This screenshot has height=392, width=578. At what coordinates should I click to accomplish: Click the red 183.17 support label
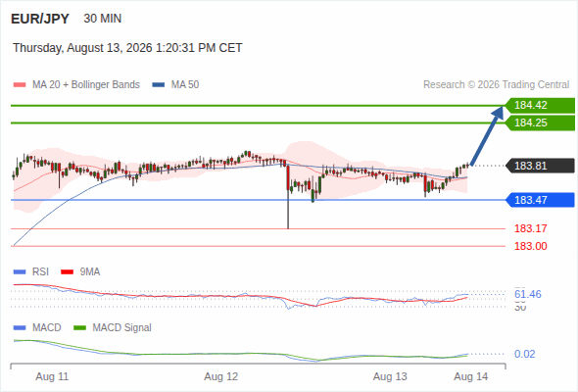pos(530,228)
